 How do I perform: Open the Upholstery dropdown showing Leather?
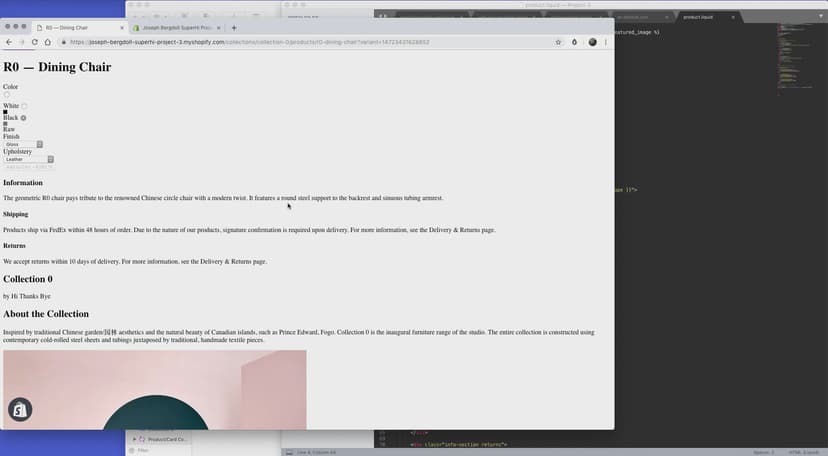(29, 159)
